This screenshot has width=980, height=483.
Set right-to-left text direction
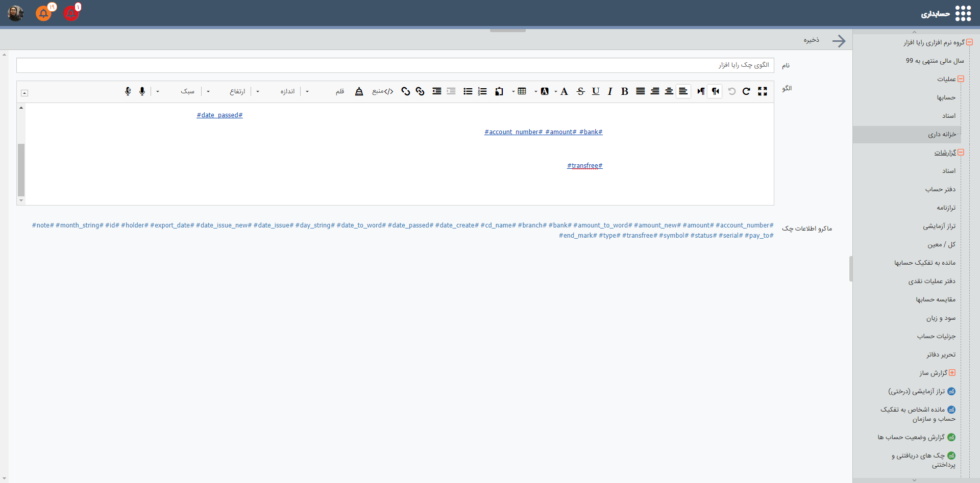(715, 91)
